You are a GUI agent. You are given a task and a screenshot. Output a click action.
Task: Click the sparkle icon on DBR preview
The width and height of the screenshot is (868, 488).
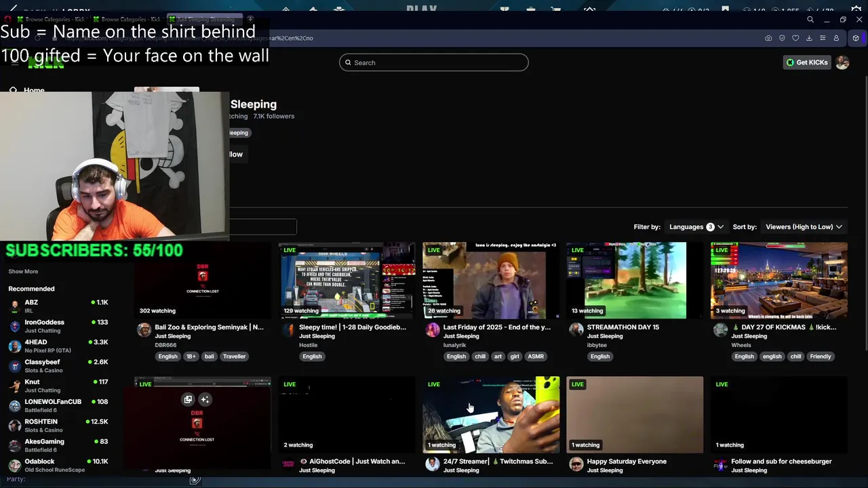click(205, 399)
